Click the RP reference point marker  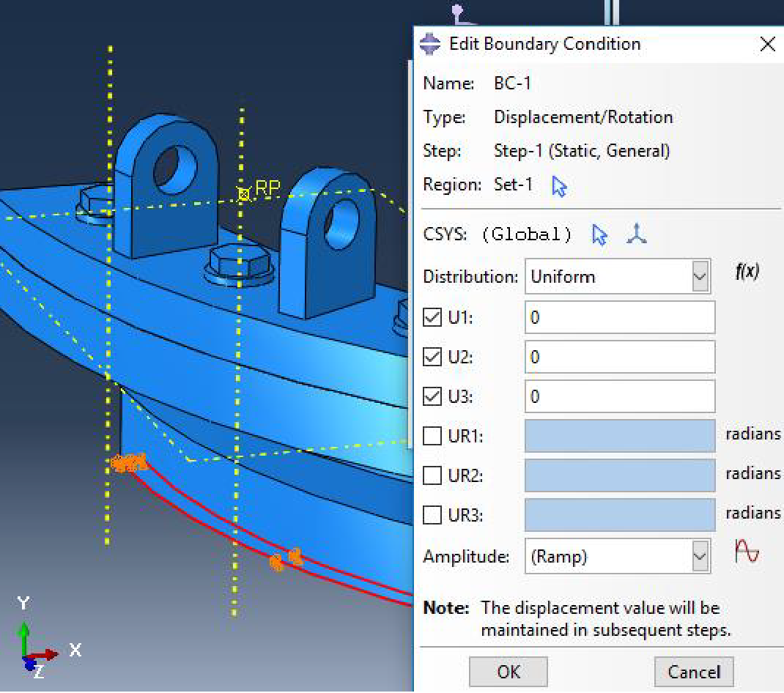point(243,194)
